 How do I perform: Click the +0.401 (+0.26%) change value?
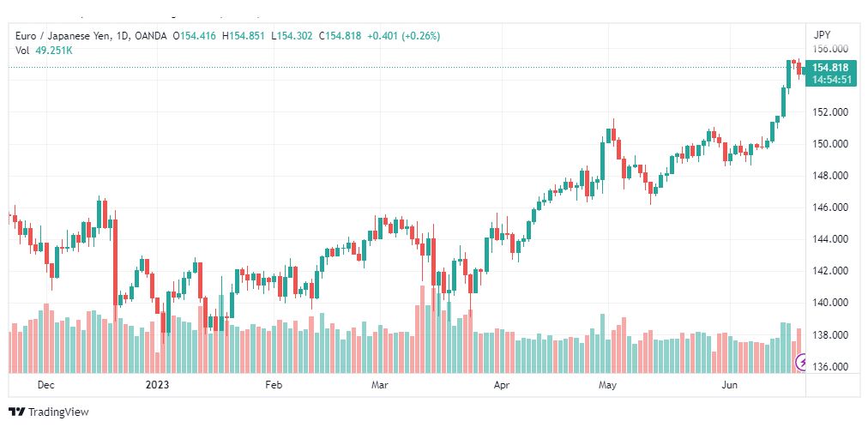[403, 36]
